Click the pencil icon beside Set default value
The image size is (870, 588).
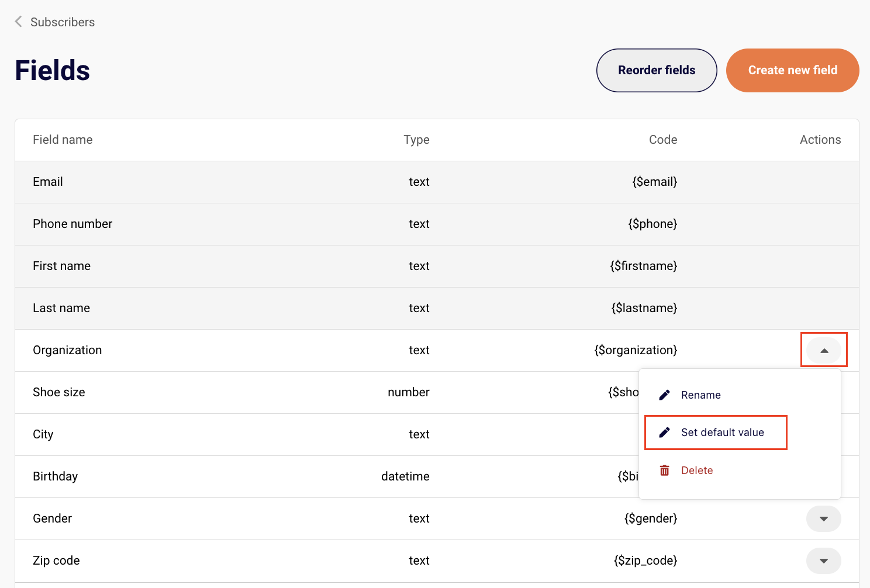(665, 432)
